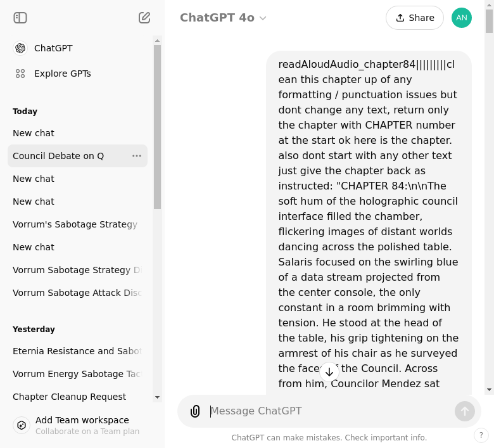Open the AN profile avatar menu
494x448 pixels.
coord(462,18)
